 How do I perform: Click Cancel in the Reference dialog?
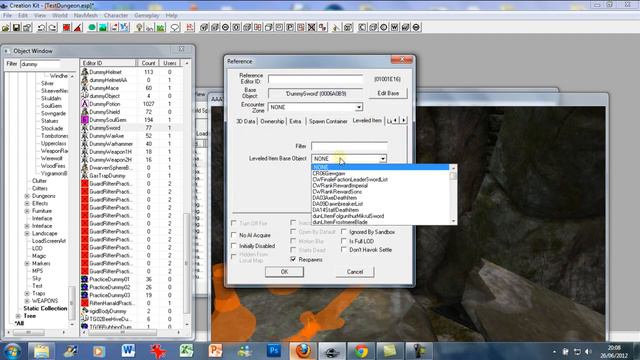pos(355,272)
